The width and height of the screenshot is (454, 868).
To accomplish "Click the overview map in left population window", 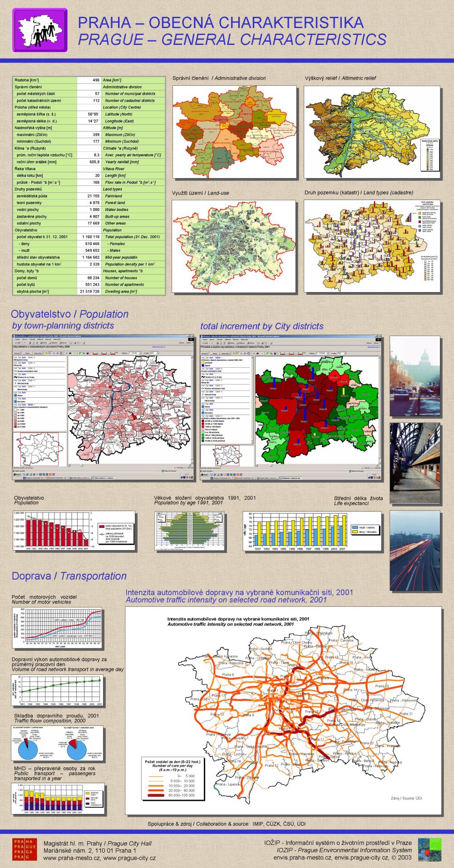I will coord(39,449).
